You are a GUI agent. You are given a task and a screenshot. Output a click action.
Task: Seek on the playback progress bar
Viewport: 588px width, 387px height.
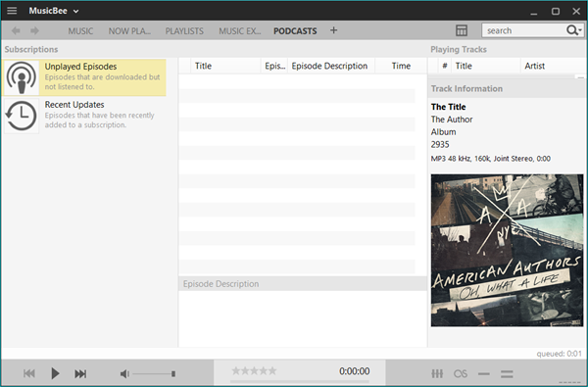click(300, 382)
